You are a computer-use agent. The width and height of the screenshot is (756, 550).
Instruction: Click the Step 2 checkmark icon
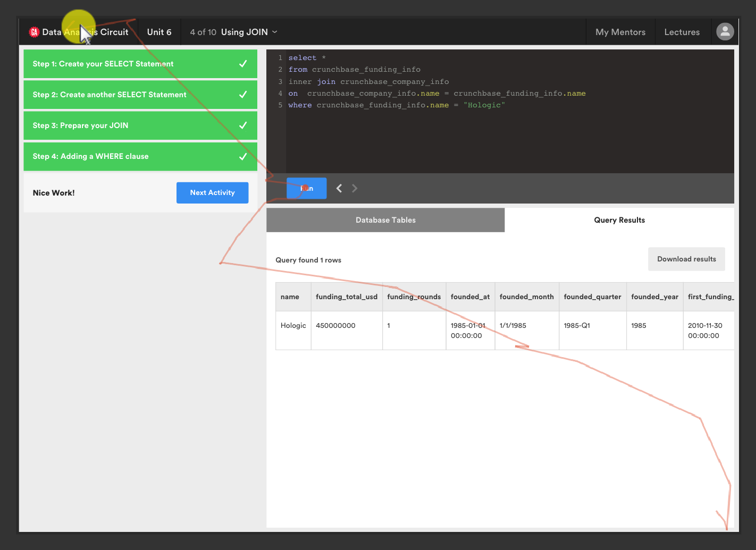click(x=243, y=95)
